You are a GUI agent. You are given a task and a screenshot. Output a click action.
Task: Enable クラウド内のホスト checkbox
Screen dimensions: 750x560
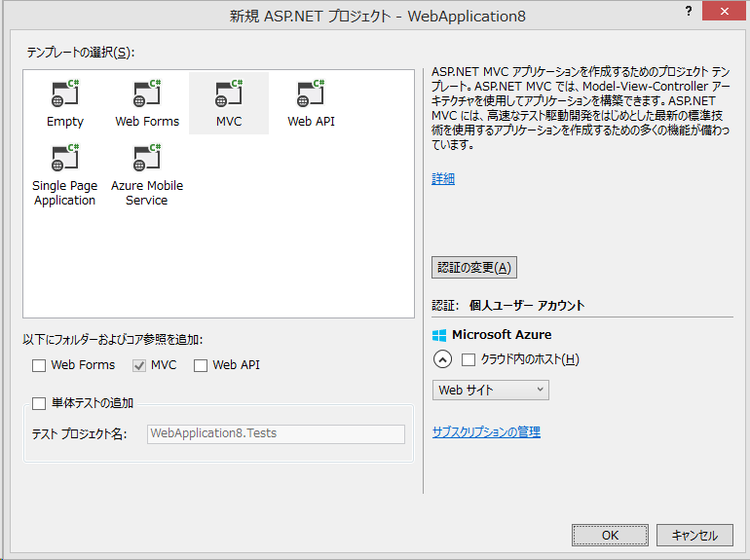tap(469, 359)
